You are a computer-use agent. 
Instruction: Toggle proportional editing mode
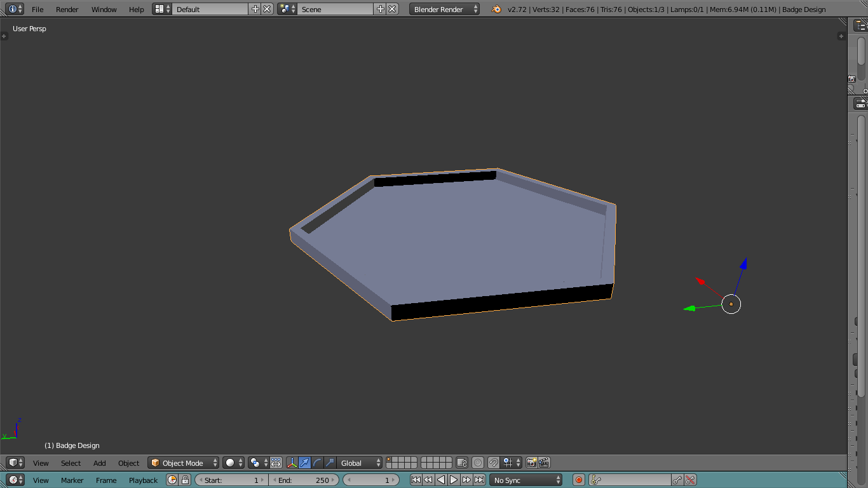pos(478,463)
